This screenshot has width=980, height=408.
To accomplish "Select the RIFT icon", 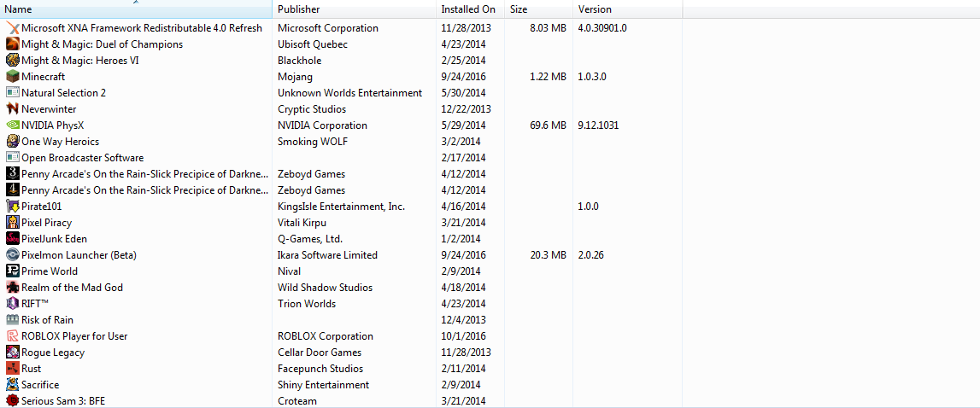I will click(x=13, y=304).
